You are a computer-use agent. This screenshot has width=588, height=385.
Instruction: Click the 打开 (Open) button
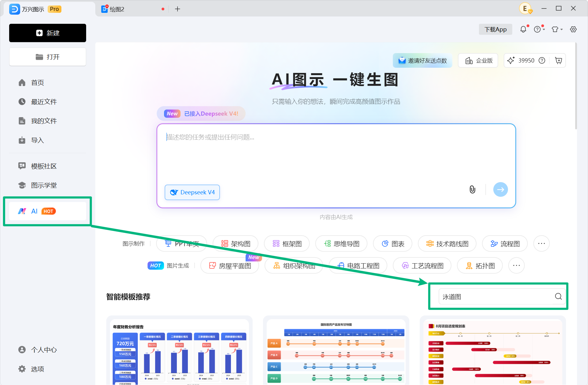point(48,57)
